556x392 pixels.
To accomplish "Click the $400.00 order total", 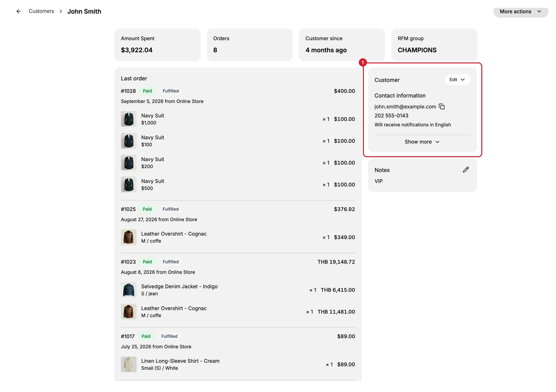I will [344, 91].
